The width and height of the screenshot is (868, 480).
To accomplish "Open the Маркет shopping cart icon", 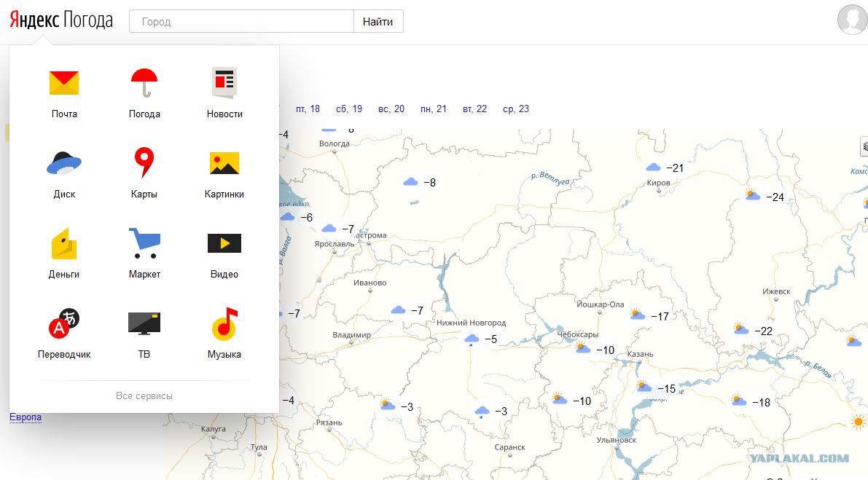I will [144, 243].
